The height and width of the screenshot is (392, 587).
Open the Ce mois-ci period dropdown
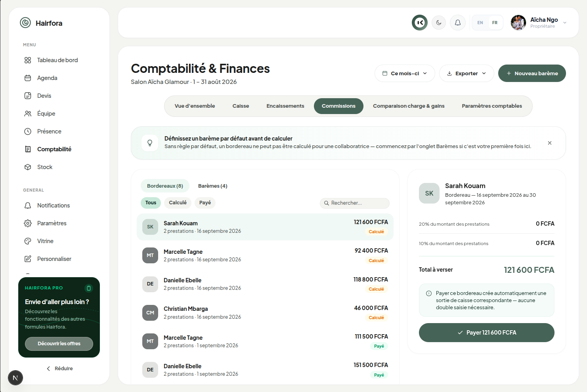point(405,73)
